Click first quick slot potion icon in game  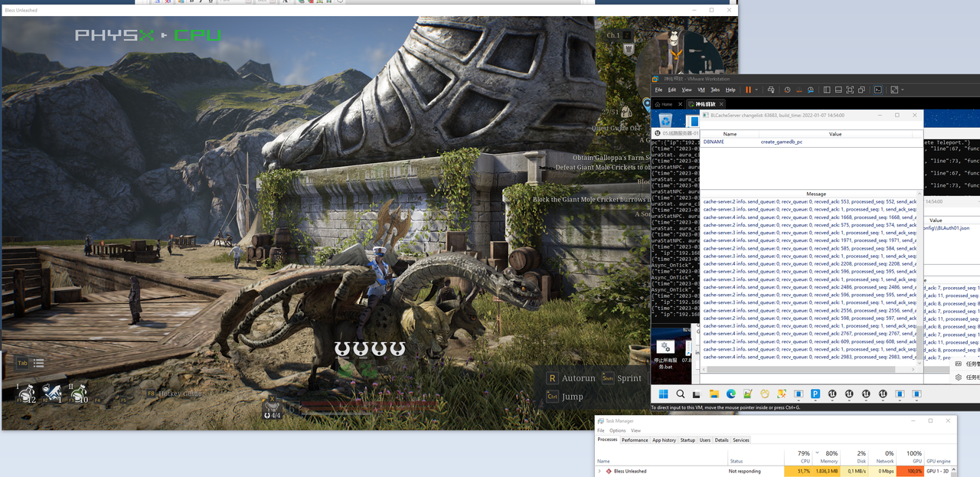tap(27, 394)
